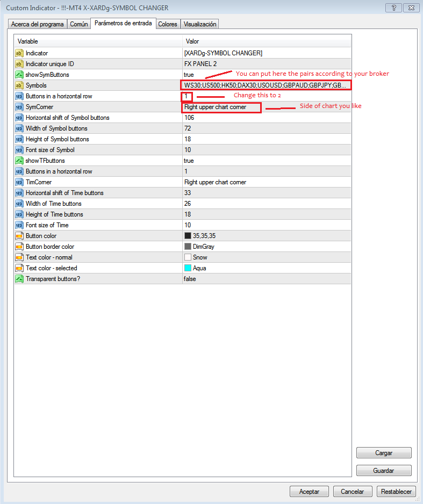Switch to the Colores tab
423x504 pixels.
pos(168,24)
